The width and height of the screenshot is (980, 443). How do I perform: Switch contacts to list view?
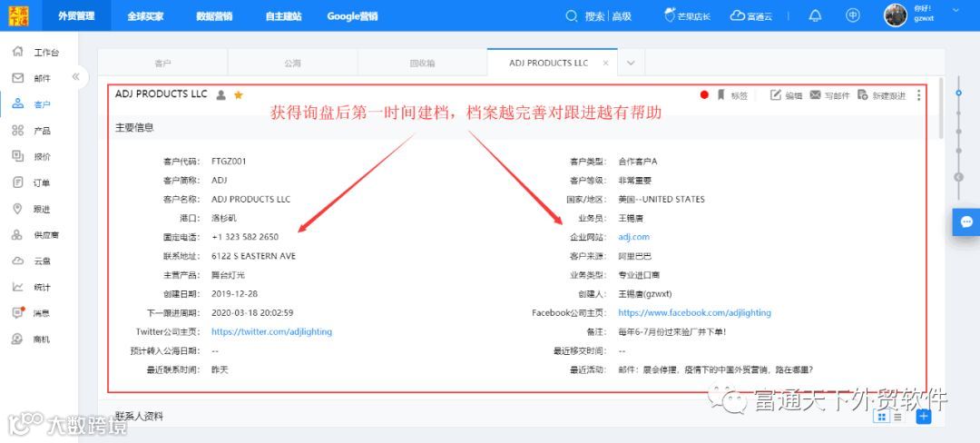[897, 417]
